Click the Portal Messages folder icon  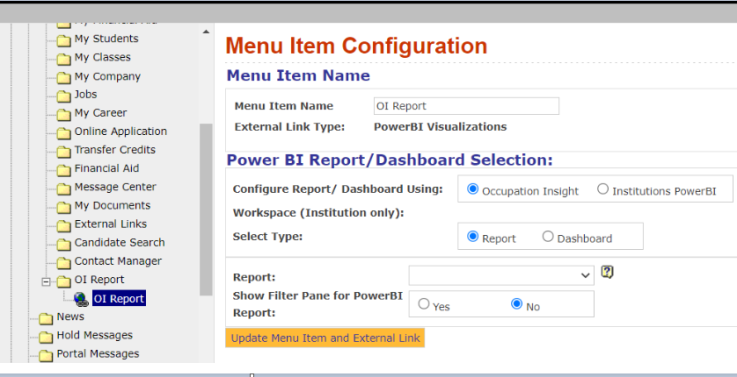click(x=46, y=355)
